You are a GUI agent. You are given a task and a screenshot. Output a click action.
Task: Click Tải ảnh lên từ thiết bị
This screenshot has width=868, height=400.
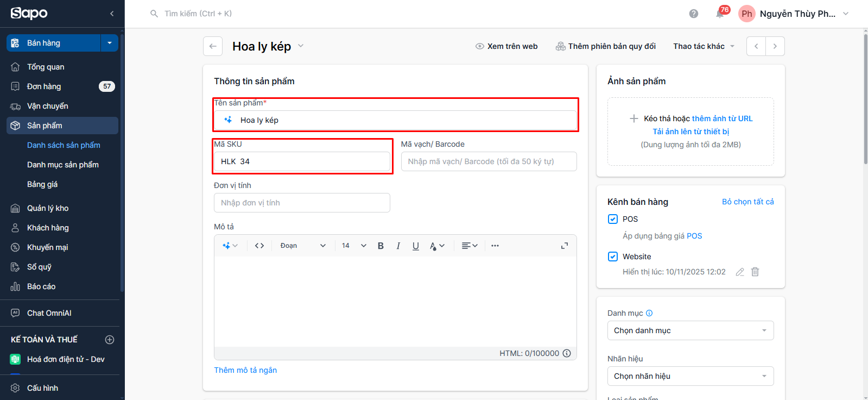[x=691, y=132]
